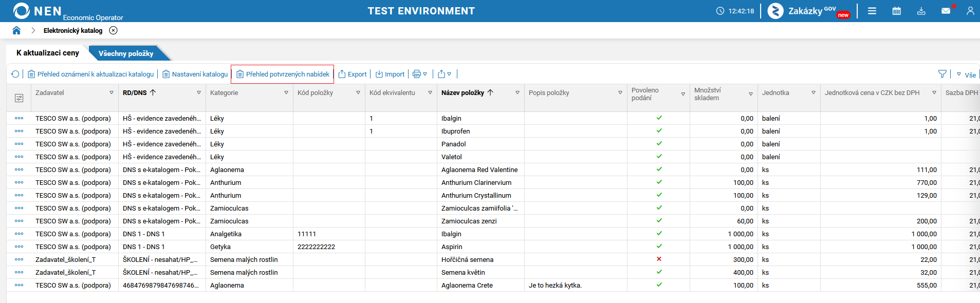The width and height of the screenshot is (980, 303).
Task: Select '770,00' price cell
Action: (881, 182)
